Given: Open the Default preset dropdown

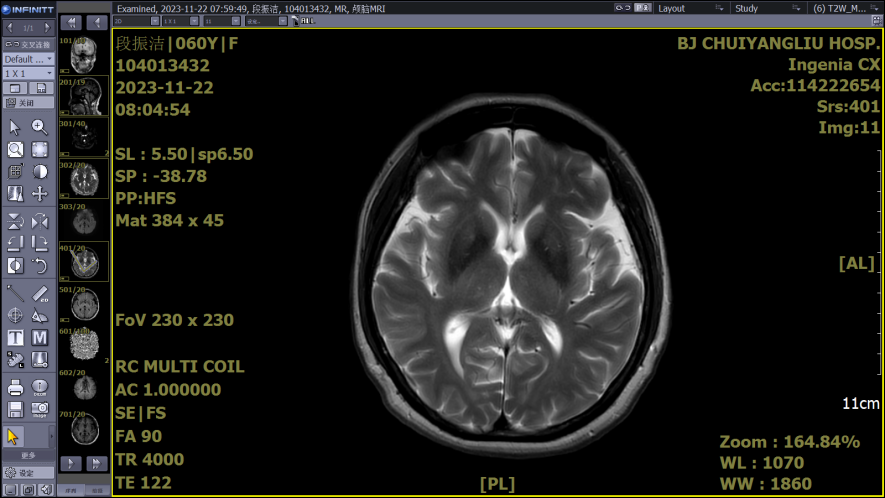Looking at the screenshot, I should coord(27,59).
